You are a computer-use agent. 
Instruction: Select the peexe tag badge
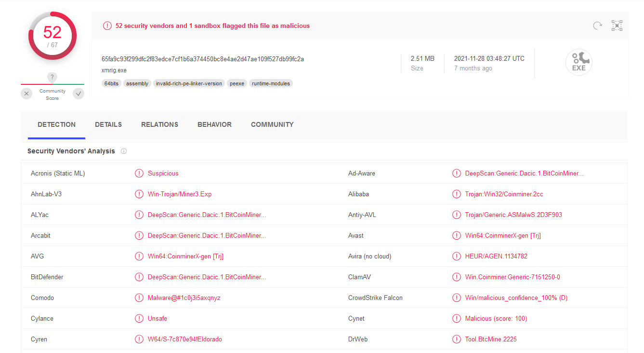click(x=237, y=83)
